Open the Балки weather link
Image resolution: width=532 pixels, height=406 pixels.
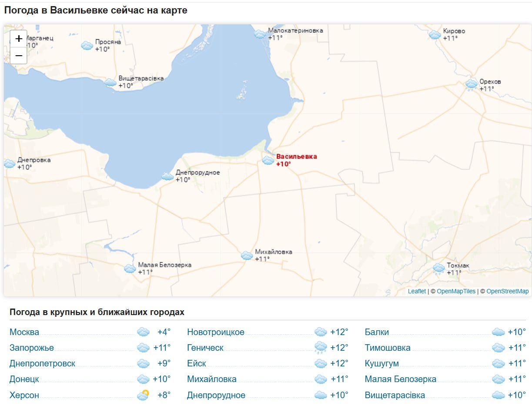point(377,332)
